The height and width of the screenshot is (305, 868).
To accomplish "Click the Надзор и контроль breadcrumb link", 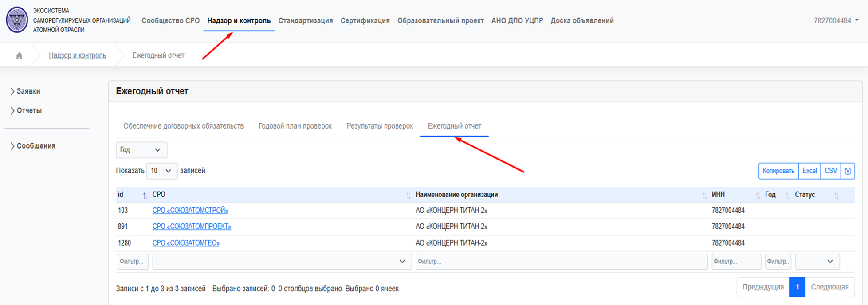I will click(x=77, y=55).
